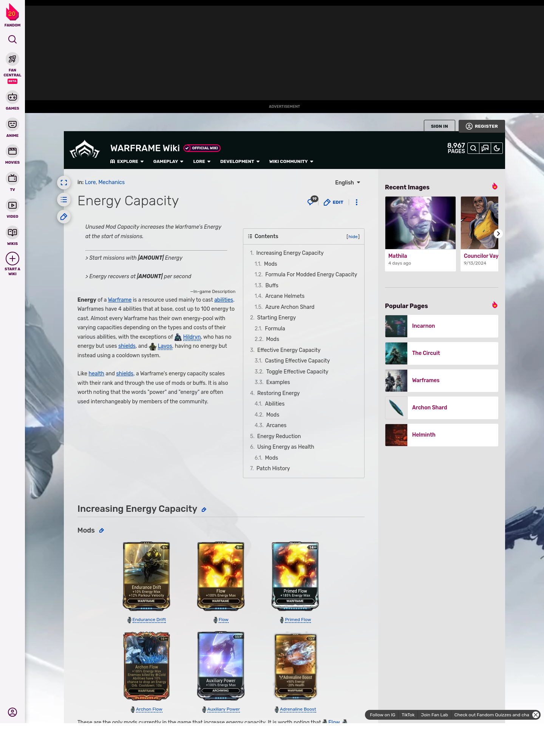Expand the Explore menu
Viewport: 544px width, 756px height.
tap(127, 161)
